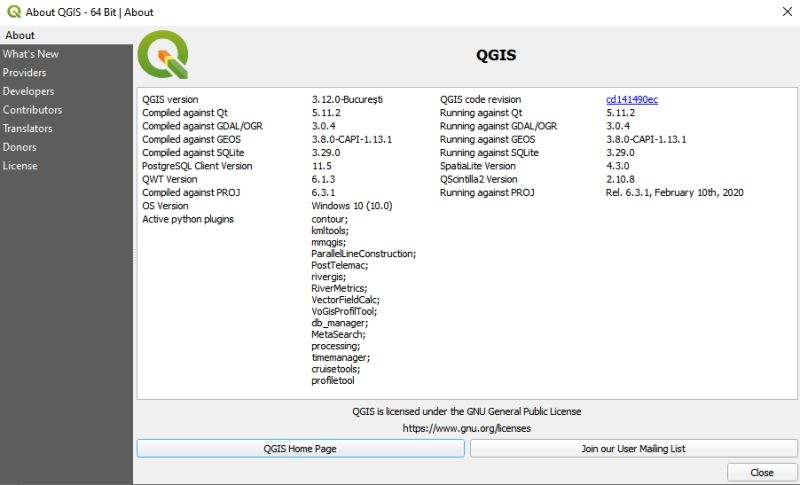This screenshot has width=800, height=485.
Task: Click the rivergis plugin entry
Action: [329, 277]
